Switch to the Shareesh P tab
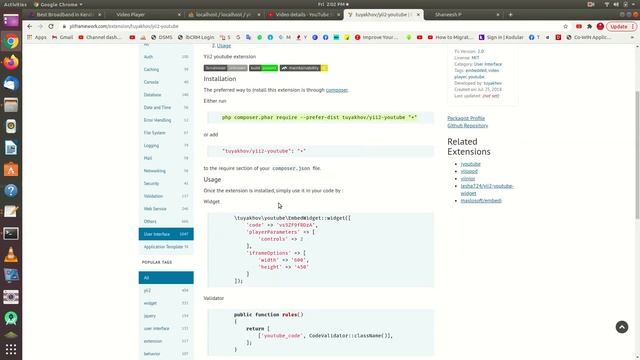The height and width of the screenshot is (360, 640). [463, 14]
